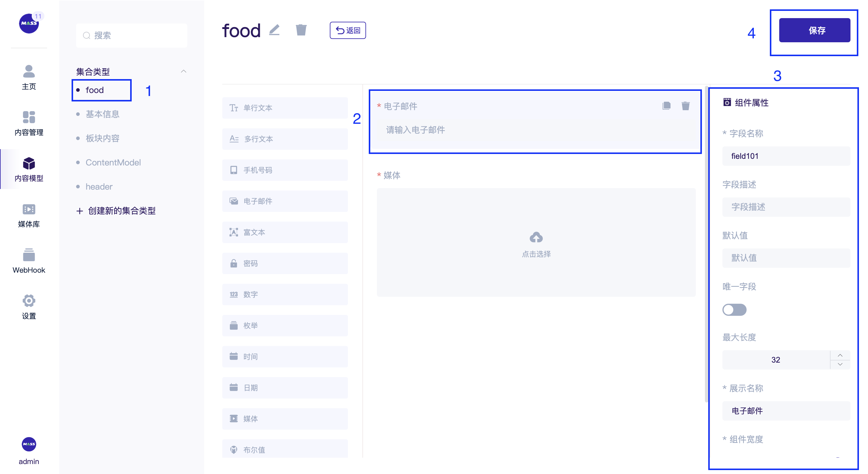
Task: Delete the food model via trash icon
Action: pyautogui.click(x=301, y=30)
